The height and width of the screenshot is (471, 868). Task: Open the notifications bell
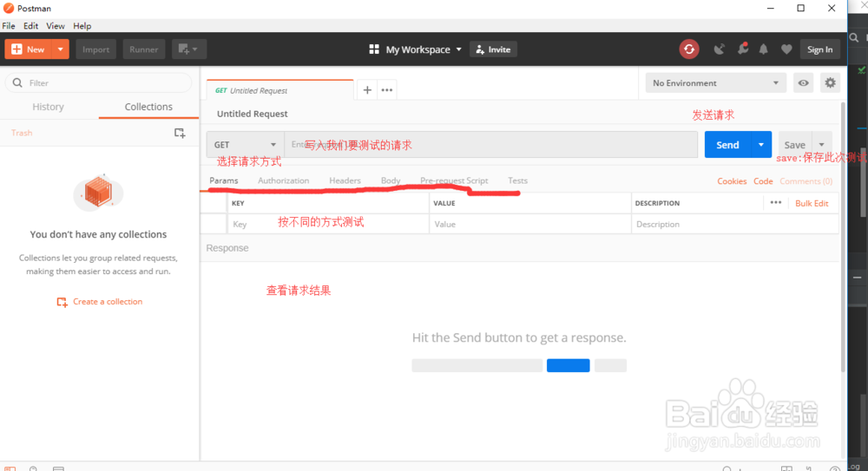click(x=763, y=49)
